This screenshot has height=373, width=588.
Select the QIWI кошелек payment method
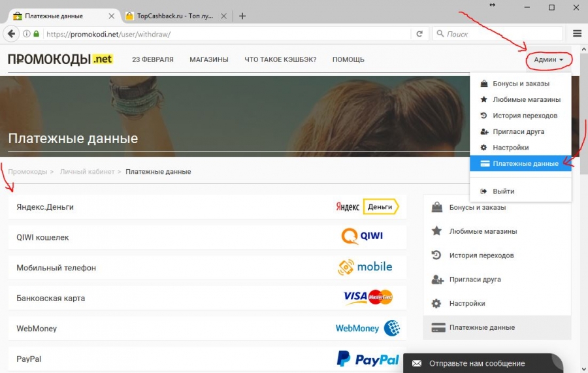coord(207,237)
